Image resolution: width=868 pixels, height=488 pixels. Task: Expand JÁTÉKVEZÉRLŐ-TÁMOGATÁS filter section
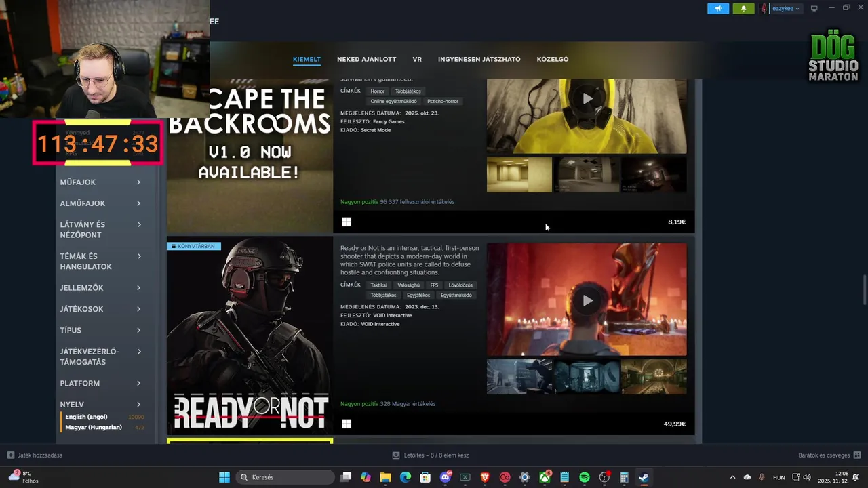[x=100, y=357]
